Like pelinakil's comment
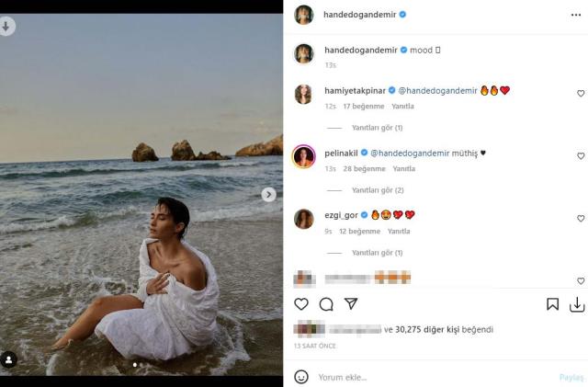Viewport: 588px width, 387px height. pyautogui.click(x=581, y=156)
